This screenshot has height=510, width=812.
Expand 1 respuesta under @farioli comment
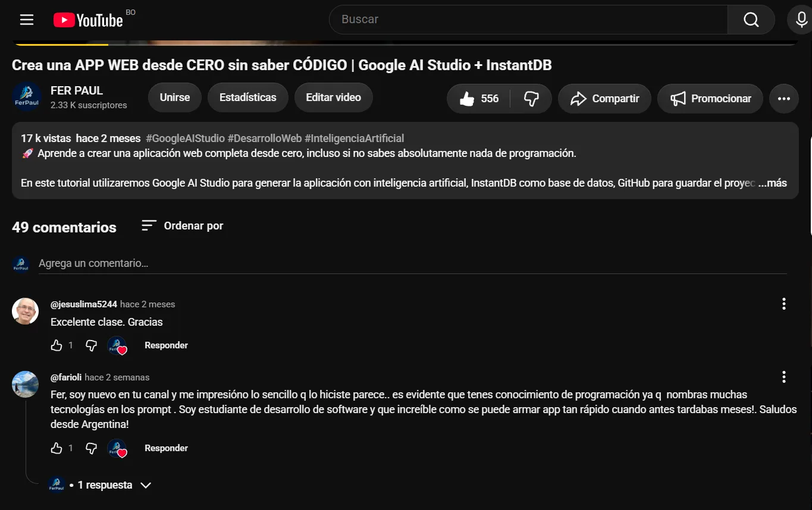(x=101, y=485)
